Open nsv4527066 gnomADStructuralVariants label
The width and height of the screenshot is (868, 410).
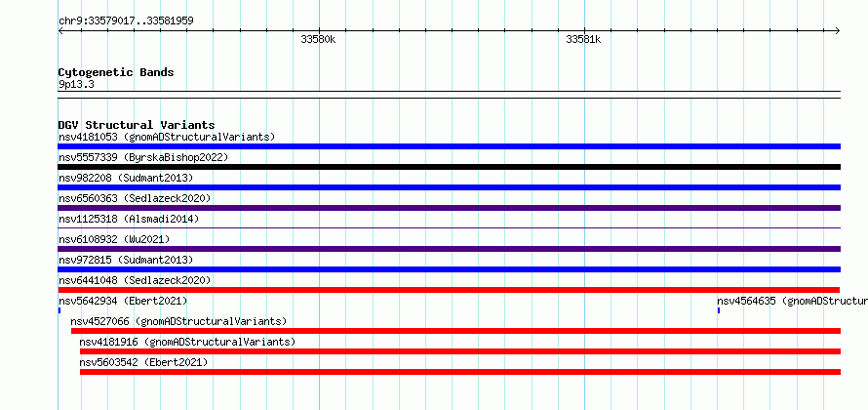[178, 321]
